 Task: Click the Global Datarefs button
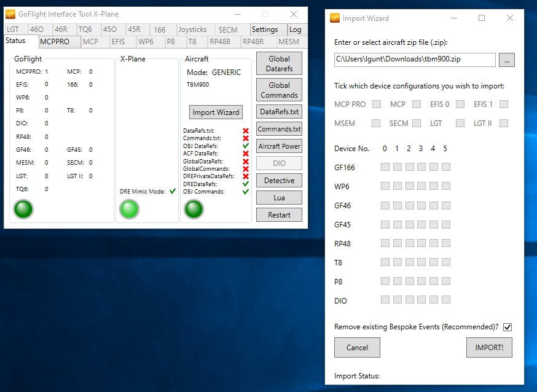point(279,64)
